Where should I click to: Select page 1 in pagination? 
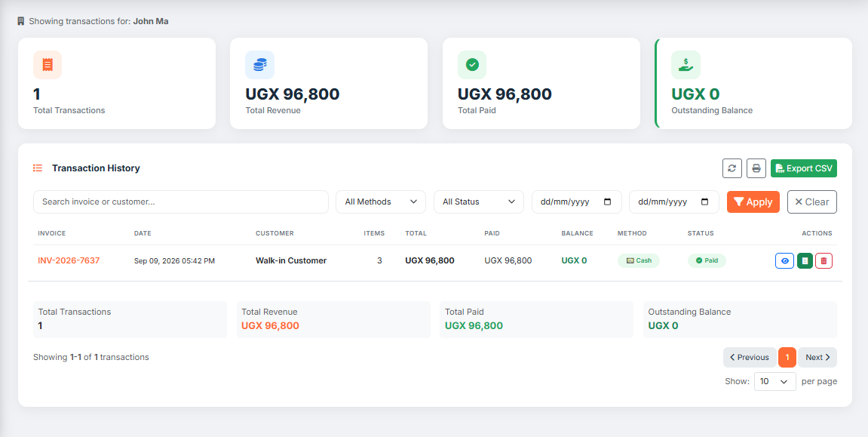[787, 357]
